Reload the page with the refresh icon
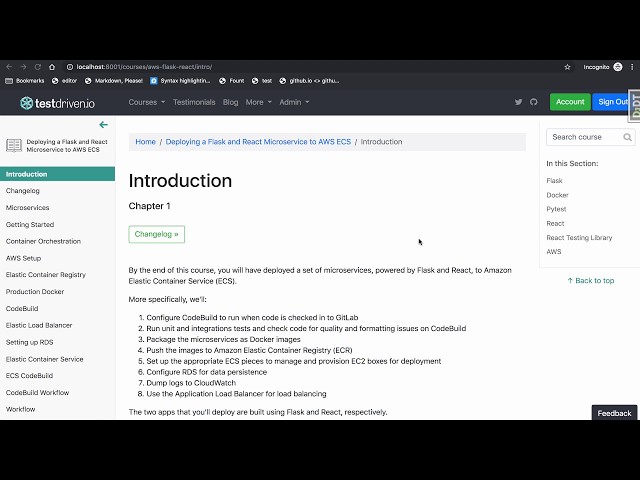The height and width of the screenshot is (480, 640). (x=38, y=67)
